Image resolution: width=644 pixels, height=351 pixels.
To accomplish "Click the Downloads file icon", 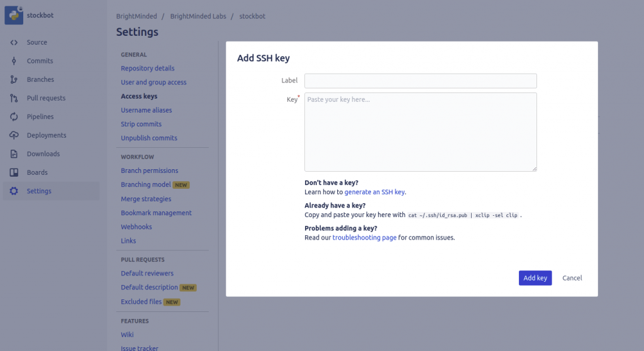I will tap(14, 154).
